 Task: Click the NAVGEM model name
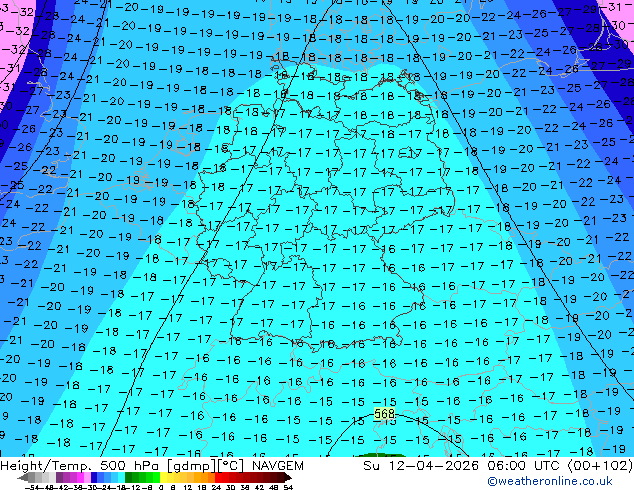pyautogui.click(x=278, y=466)
